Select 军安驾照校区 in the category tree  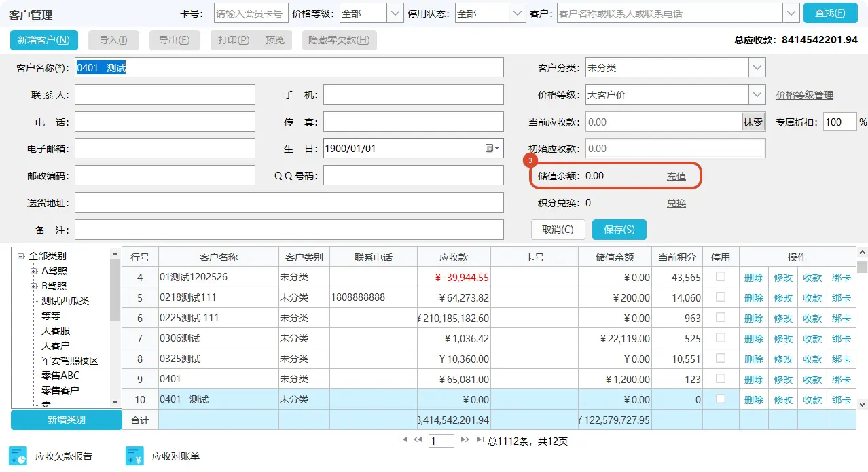point(70,361)
